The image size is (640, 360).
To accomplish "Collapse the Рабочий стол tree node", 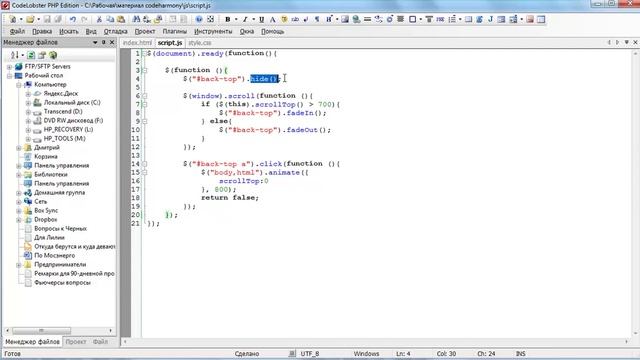I will pos(9,76).
